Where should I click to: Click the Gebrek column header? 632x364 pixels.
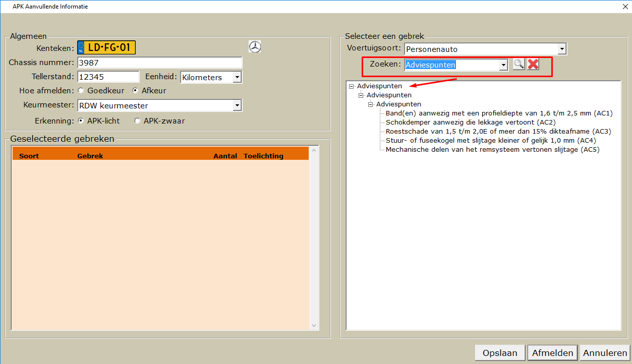pyautogui.click(x=90, y=156)
